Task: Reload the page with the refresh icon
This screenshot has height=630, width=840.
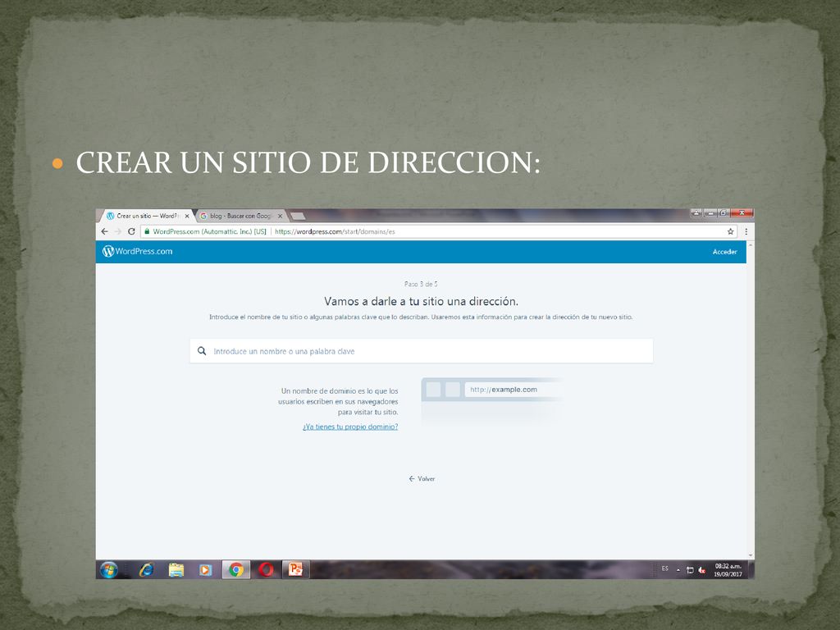Action: coord(131,231)
